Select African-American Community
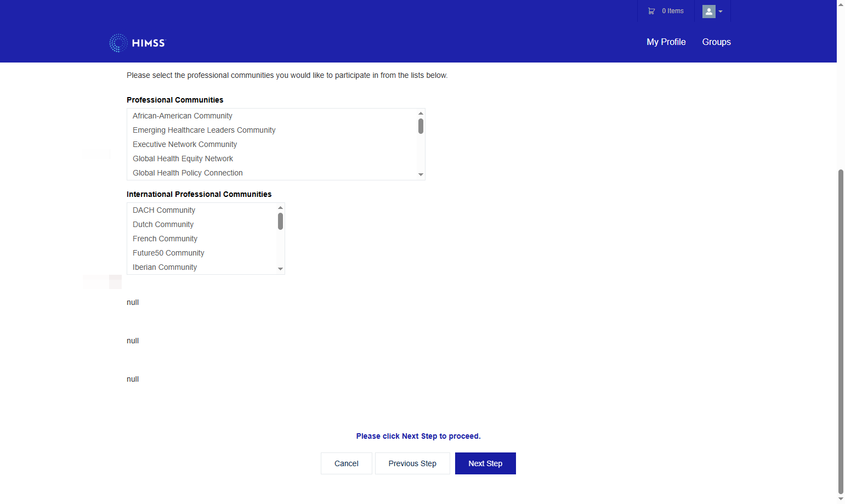Screen dimensions: 845x504 tap(272, 116)
